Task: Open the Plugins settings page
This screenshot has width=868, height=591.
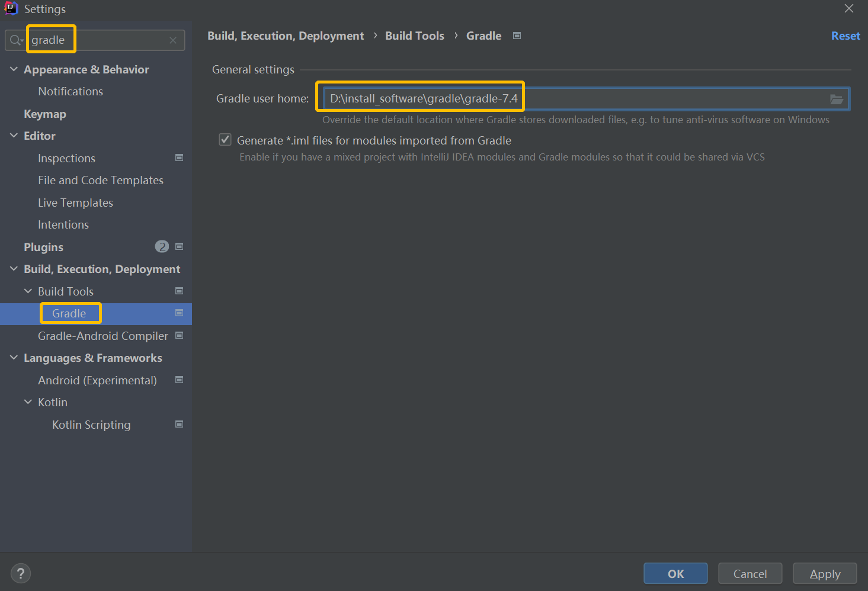Action: coord(43,247)
